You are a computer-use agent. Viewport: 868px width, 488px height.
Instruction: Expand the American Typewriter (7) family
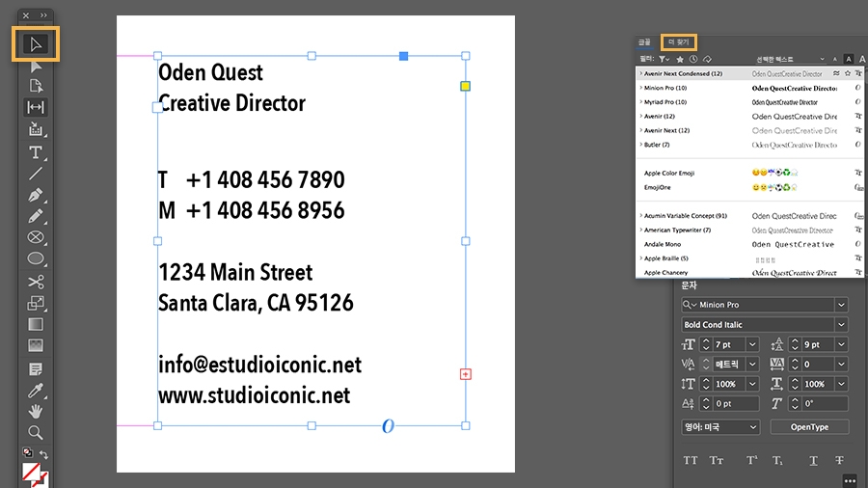[641, 230]
